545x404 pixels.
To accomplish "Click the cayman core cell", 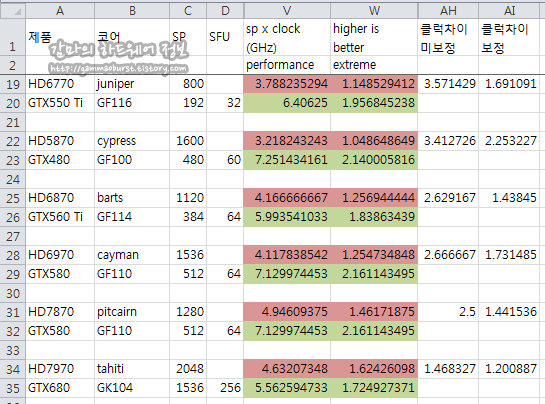I will (x=132, y=255).
